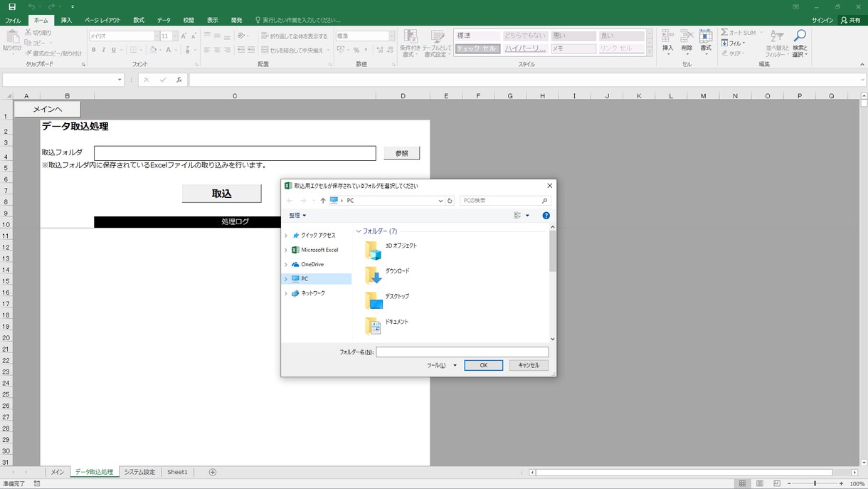
Task: Select OneDrive in dialog navigation pane
Action: (x=312, y=264)
